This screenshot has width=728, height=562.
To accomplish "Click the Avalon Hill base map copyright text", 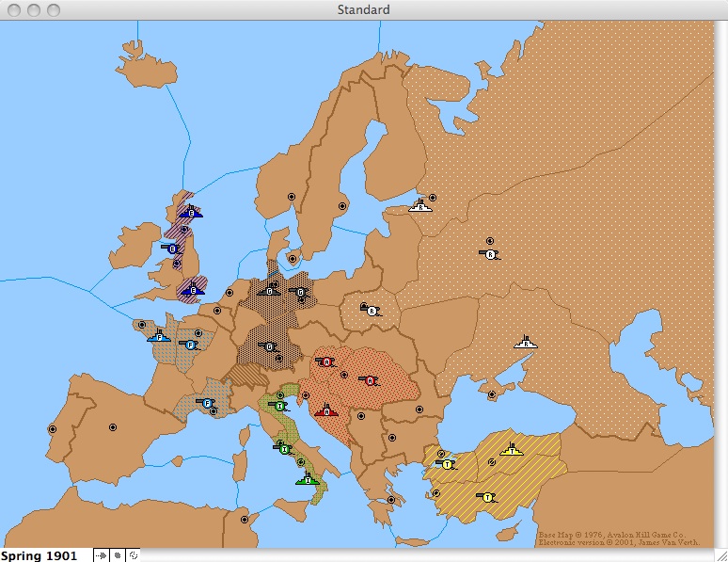I will (x=612, y=535).
